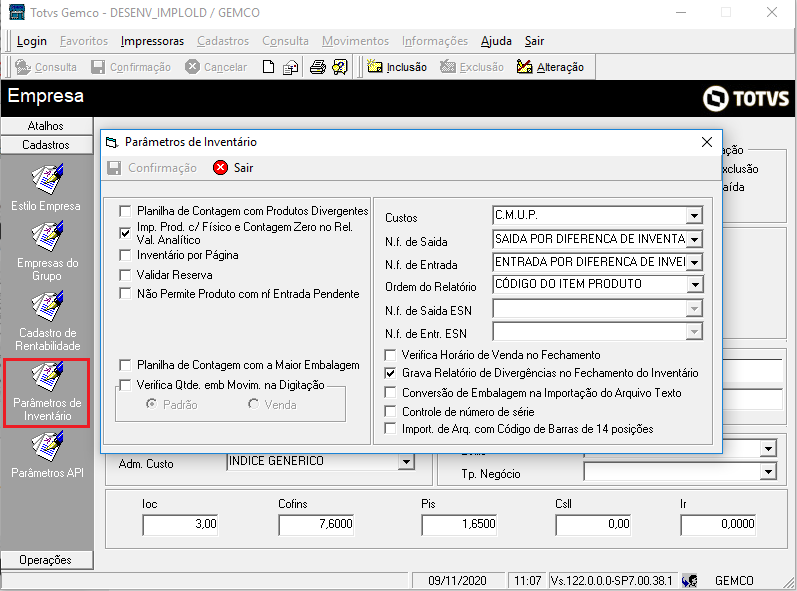Screen dimensions: 797x591
Task: Check Verifica Qtde. emb Movim. na Digitação
Action: 125,385
